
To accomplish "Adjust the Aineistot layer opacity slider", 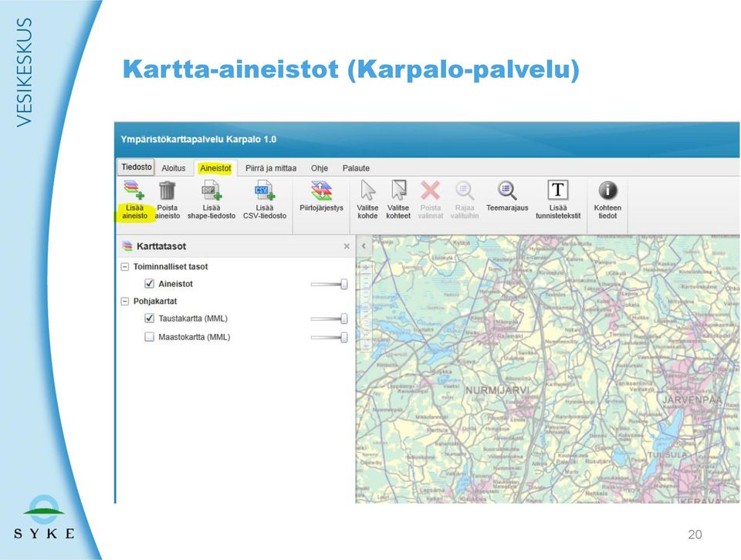I will point(329,284).
